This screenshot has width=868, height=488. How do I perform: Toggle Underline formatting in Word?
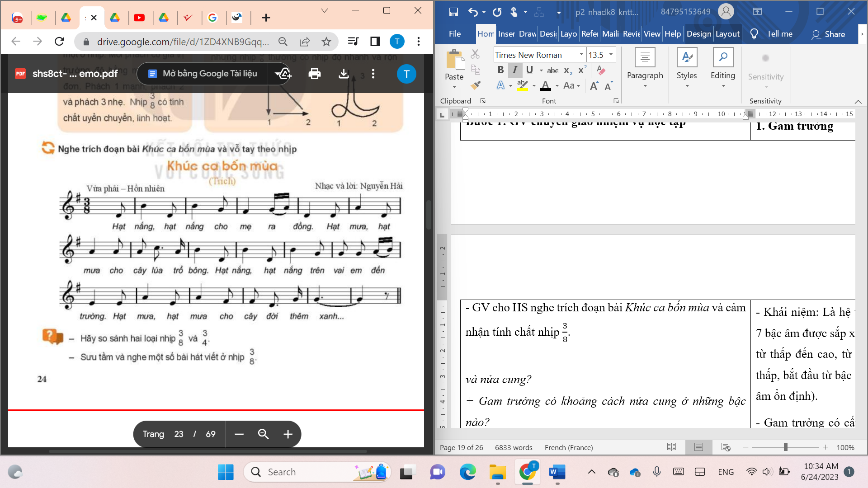click(x=529, y=70)
